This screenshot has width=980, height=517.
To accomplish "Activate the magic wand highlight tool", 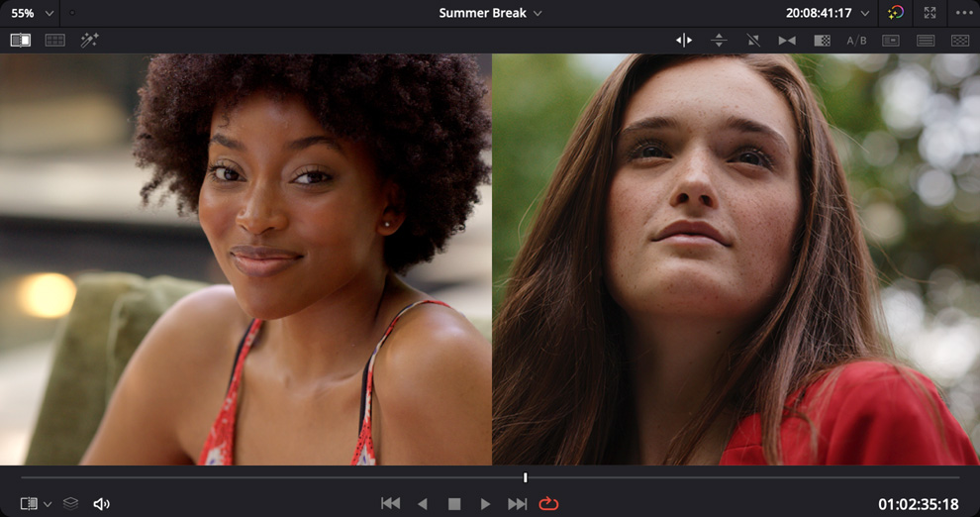I will [89, 41].
